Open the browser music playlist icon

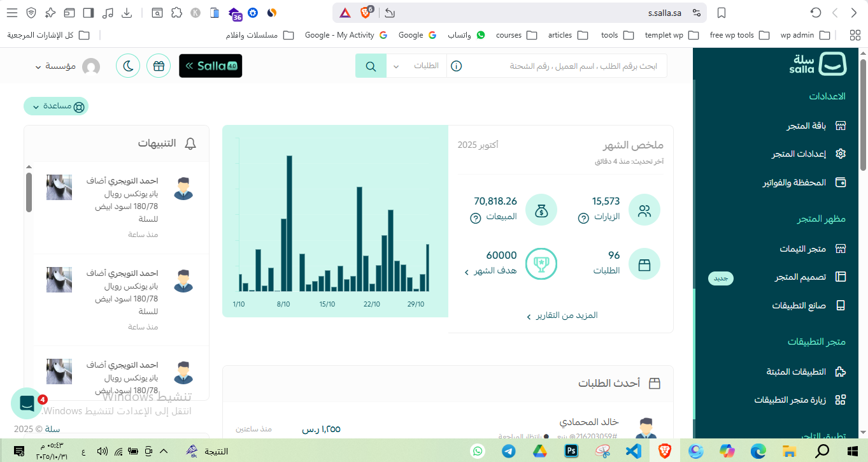tap(108, 13)
